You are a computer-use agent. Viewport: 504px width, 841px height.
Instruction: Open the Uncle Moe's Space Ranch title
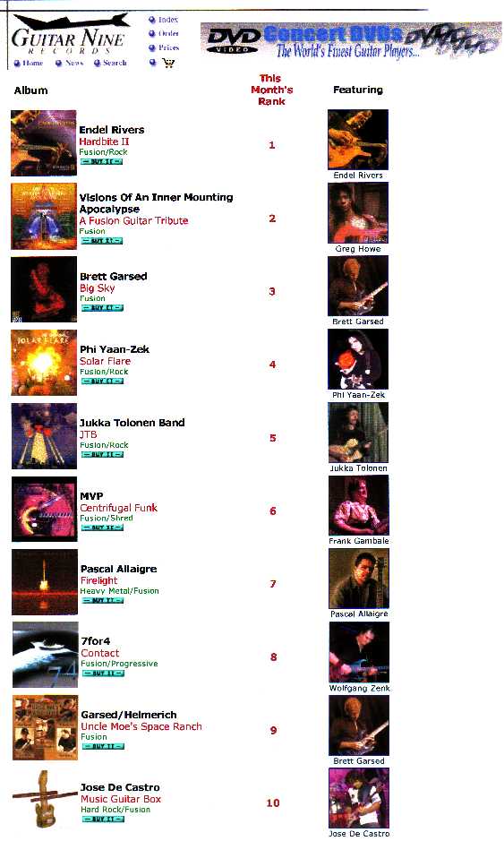pos(141,726)
